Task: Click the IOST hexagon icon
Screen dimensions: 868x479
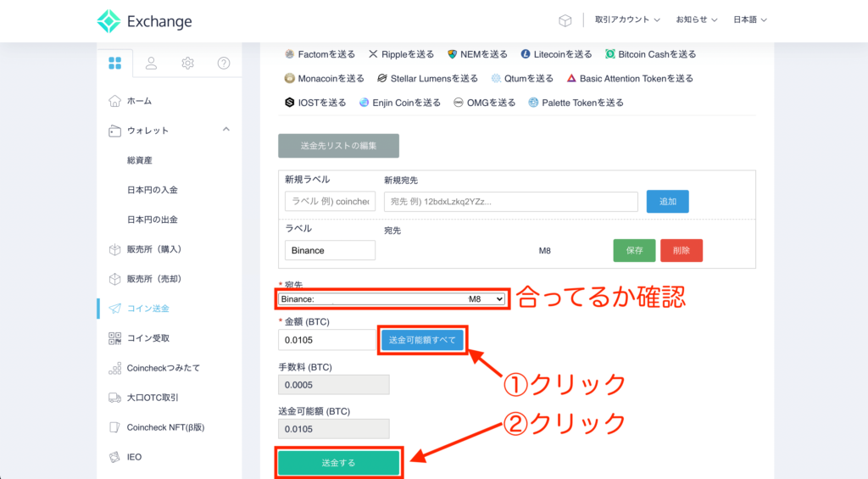Action: pyautogui.click(x=290, y=103)
